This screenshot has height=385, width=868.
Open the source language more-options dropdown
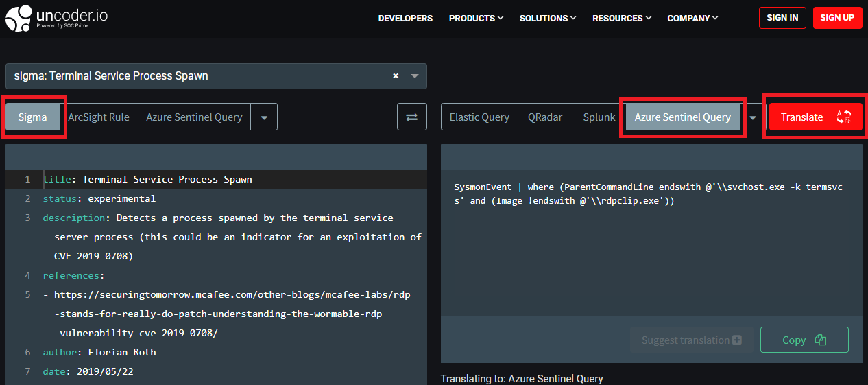pyautogui.click(x=264, y=117)
